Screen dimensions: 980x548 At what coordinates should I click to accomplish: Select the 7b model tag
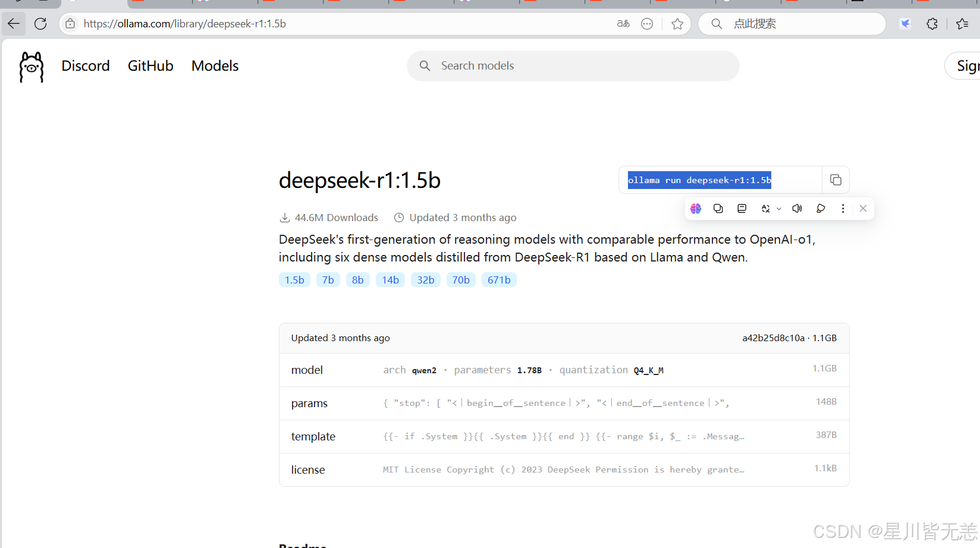328,280
